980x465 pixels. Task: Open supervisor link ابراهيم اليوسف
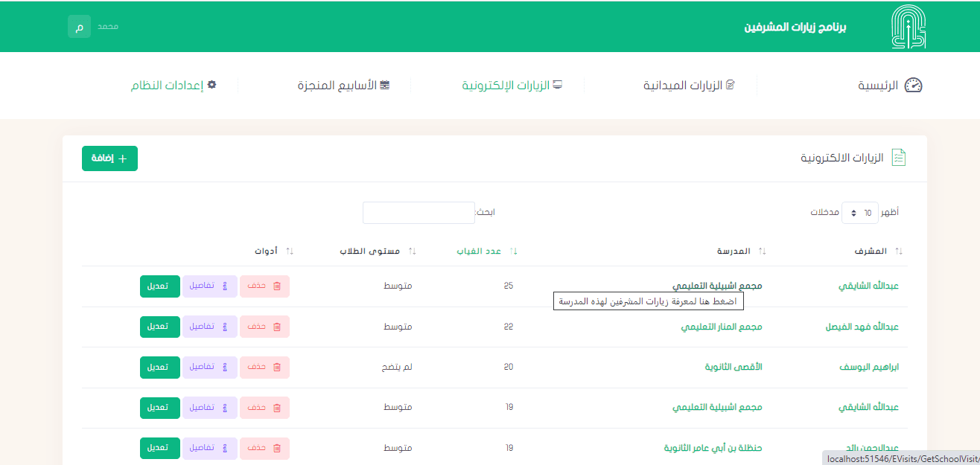(x=869, y=368)
